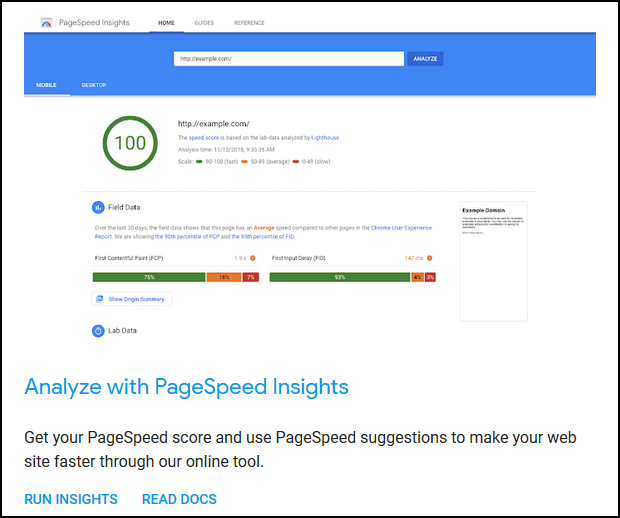Click the green 75% segment of FCP bar

pyautogui.click(x=149, y=277)
